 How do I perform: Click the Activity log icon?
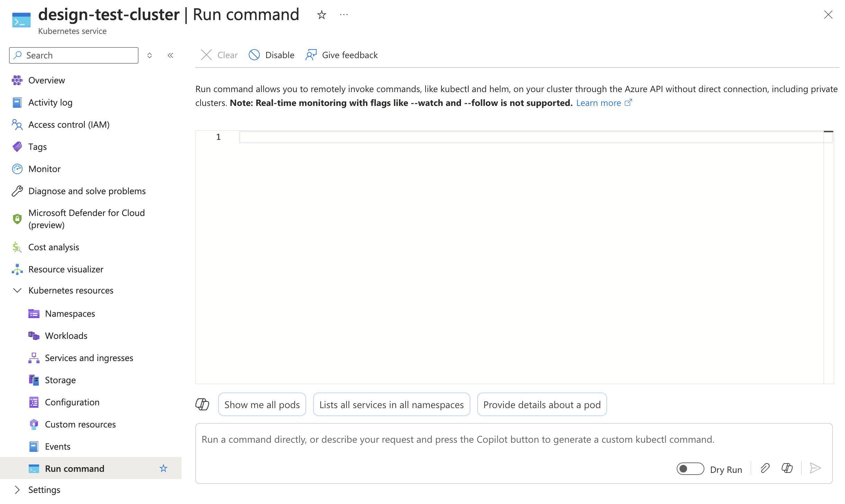[x=17, y=102]
